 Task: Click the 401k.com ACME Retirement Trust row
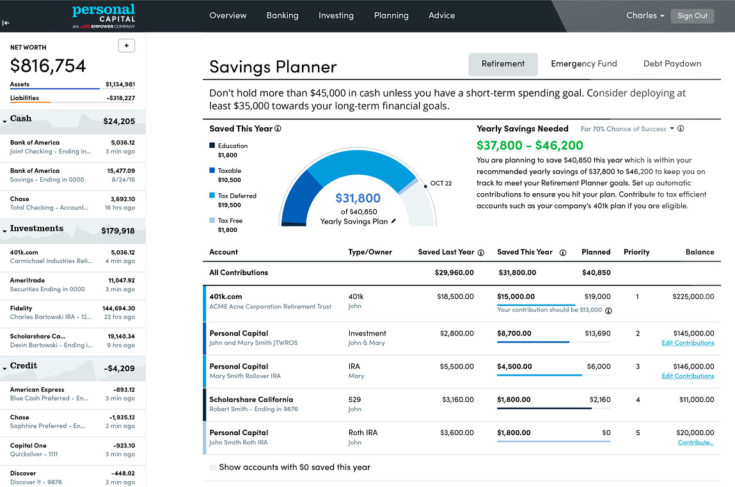[462, 303]
